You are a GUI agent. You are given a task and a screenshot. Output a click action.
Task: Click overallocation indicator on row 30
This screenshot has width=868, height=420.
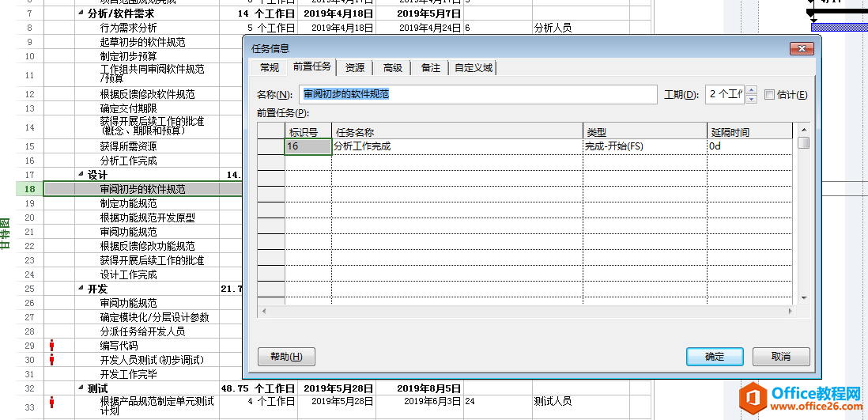(52, 360)
